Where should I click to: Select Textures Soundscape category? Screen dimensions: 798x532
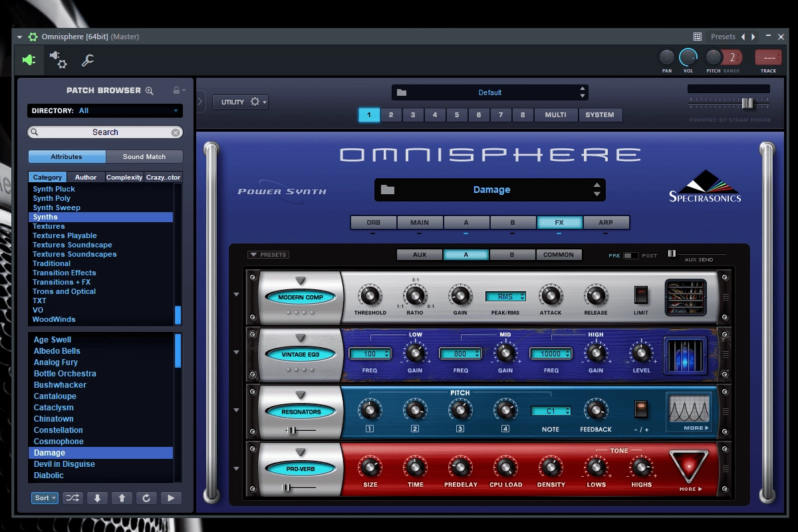(72, 245)
